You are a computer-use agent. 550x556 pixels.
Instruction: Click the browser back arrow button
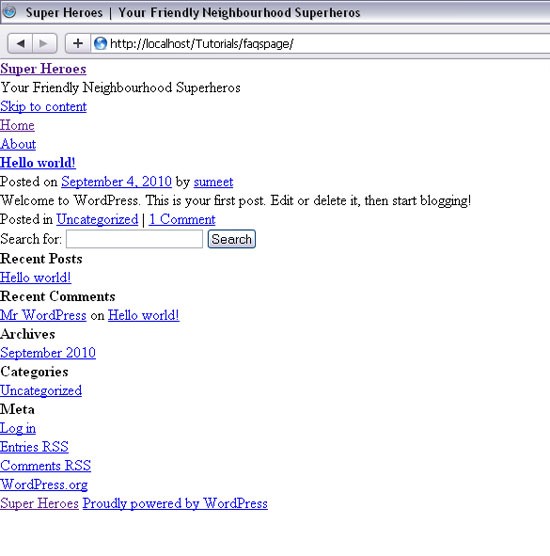(x=20, y=44)
